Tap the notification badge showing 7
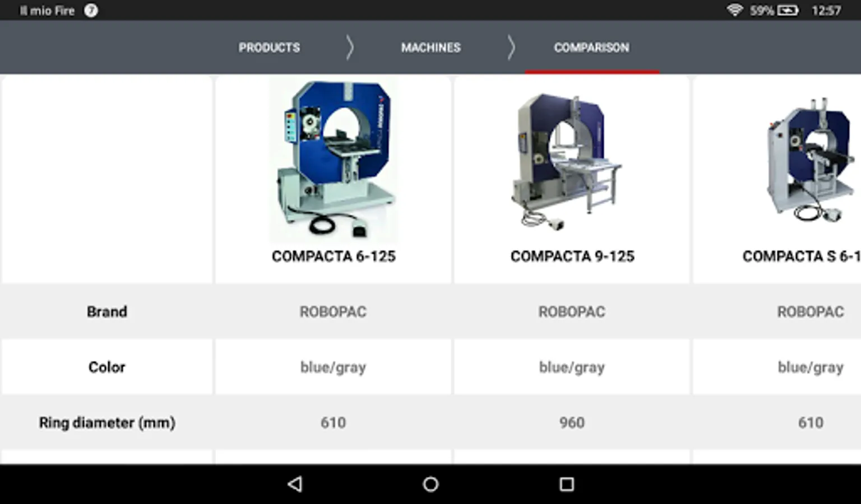The image size is (861, 504). 91,10
